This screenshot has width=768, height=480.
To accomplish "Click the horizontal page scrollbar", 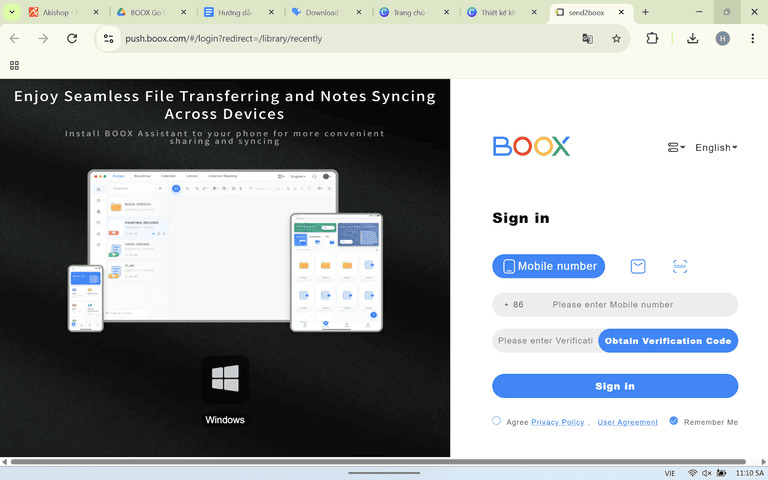I will pos(378,461).
